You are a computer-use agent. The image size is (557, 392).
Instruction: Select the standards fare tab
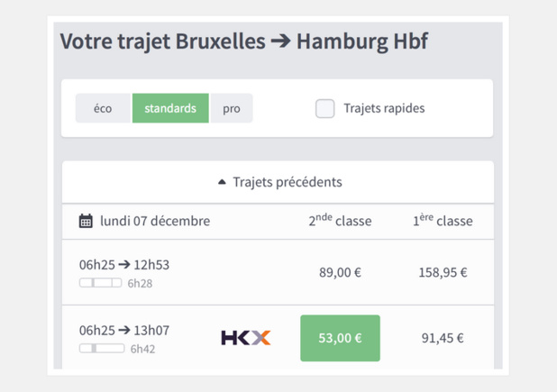pyautogui.click(x=170, y=108)
